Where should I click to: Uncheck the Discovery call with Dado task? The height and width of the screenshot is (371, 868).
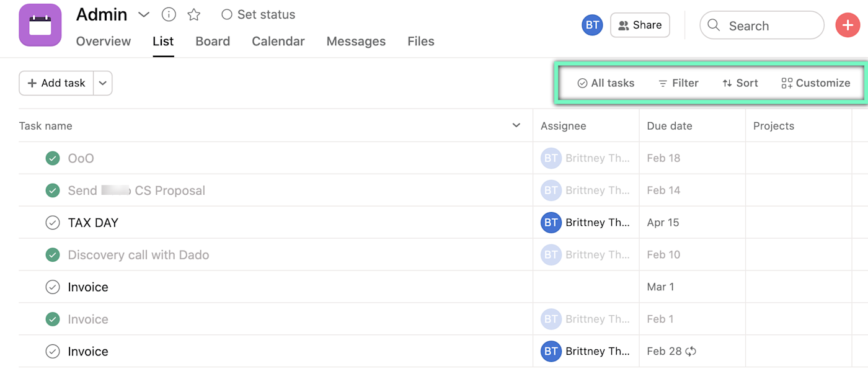tap(53, 255)
